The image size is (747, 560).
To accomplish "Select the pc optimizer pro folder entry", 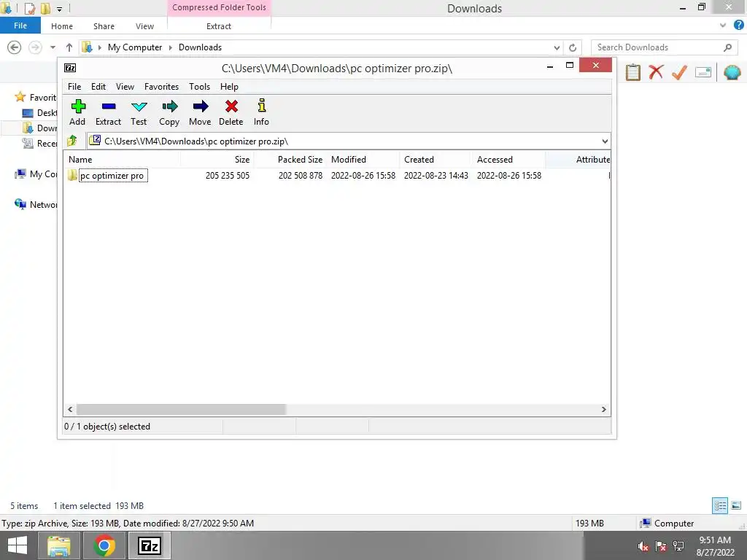I will pyautogui.click(x=113, y=175).
